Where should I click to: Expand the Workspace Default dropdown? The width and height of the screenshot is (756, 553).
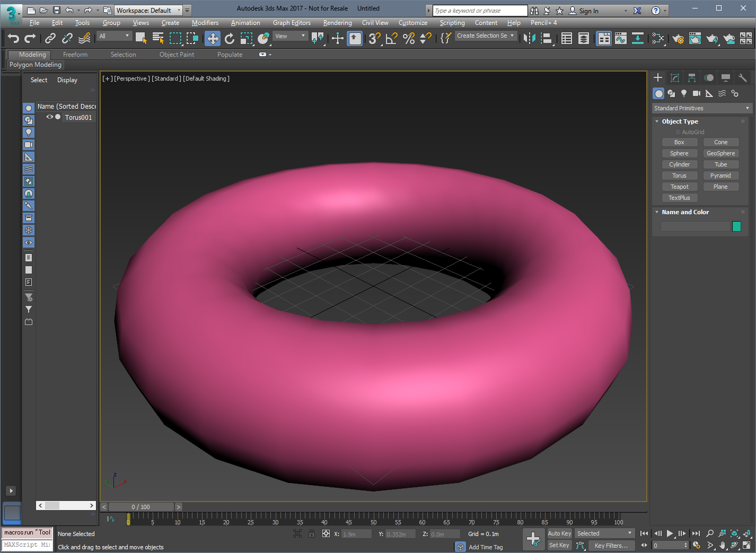[x=148, y=10]
